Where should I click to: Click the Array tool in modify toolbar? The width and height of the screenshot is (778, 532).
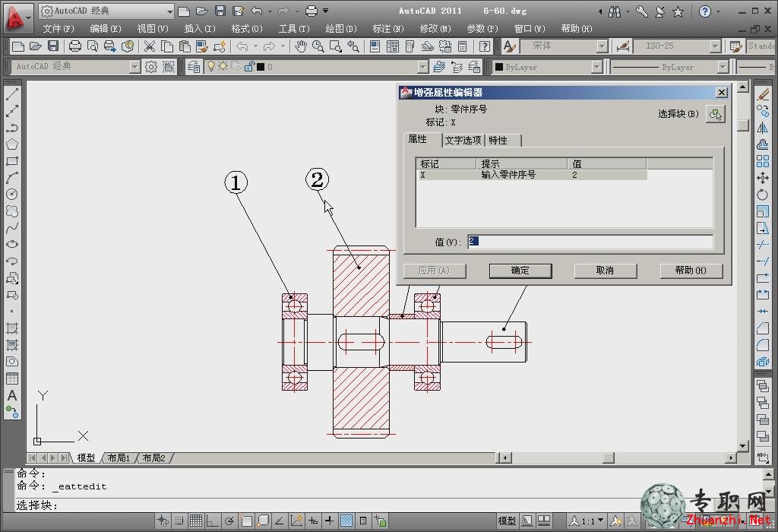(763, 161)
